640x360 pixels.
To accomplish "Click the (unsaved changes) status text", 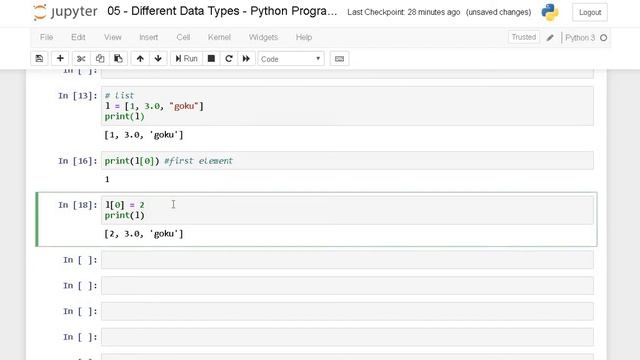I will pyautogui.click(x=498, y=12).
